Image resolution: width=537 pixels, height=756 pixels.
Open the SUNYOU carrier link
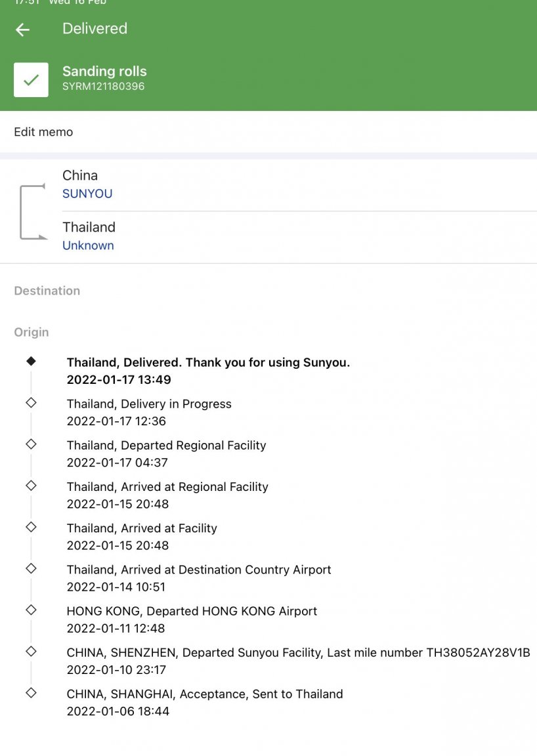pos(87,194)
